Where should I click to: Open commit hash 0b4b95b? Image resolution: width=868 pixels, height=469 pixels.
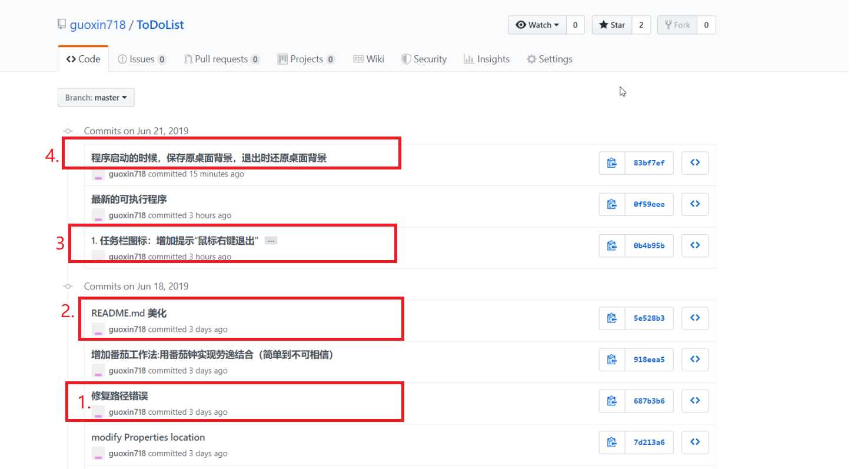(649, 245)
